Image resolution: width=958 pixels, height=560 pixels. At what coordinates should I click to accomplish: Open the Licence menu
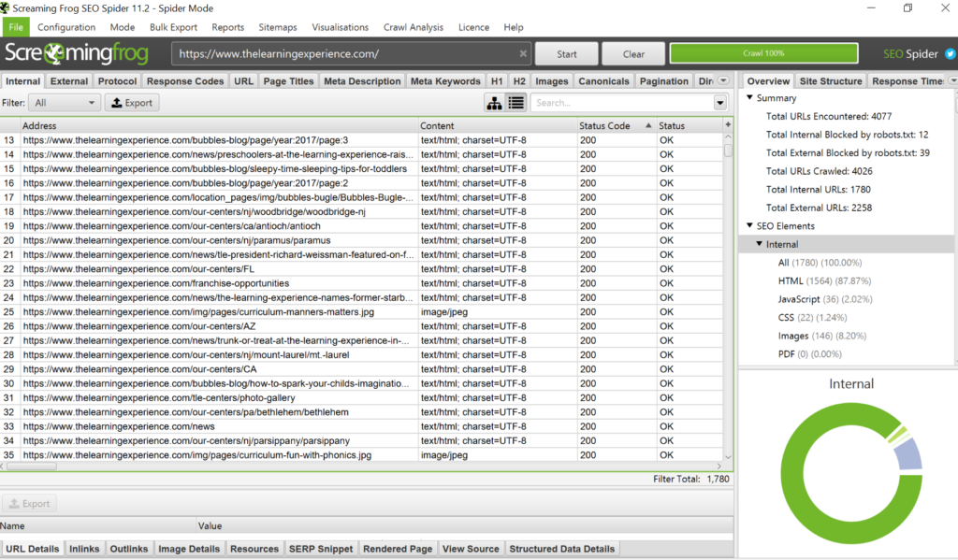pyautogui.click(x=473, y=27)
